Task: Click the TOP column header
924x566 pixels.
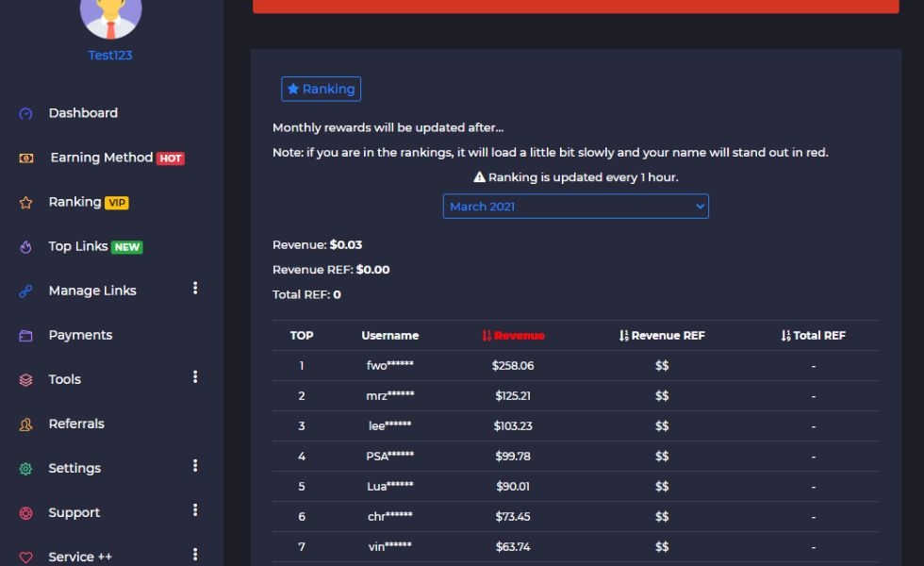Action: (302, 336)
